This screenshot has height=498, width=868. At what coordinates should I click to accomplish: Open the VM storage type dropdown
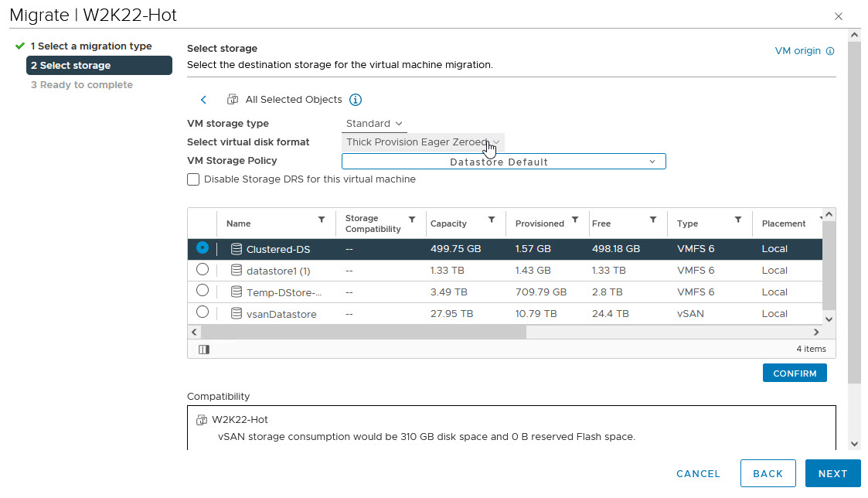[x=374, y=124]
